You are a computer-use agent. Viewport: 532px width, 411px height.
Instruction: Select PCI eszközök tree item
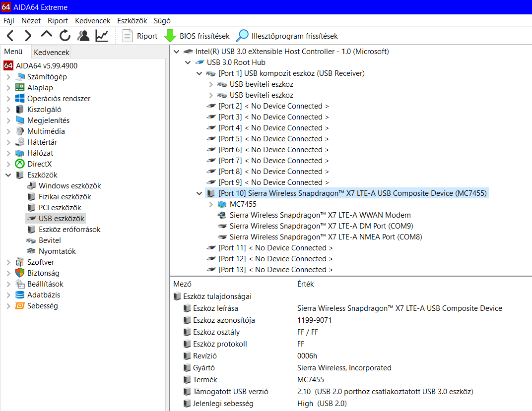[x=60, y=207]
